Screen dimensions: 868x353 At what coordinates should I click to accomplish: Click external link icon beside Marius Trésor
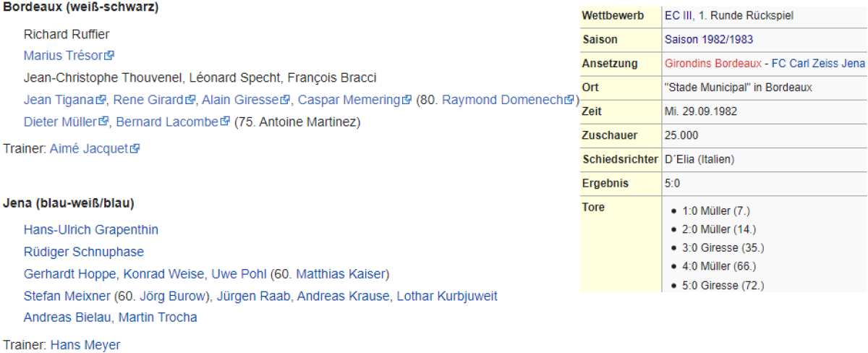click(110, 55)
